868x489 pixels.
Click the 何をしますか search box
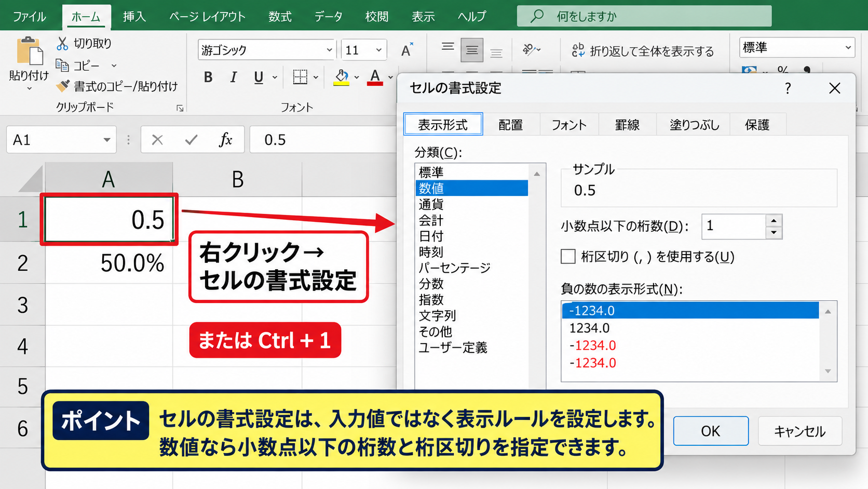(644, 16)
